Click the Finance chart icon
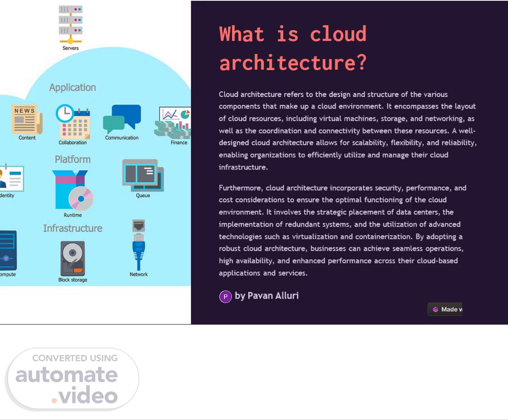 [173, 122]
